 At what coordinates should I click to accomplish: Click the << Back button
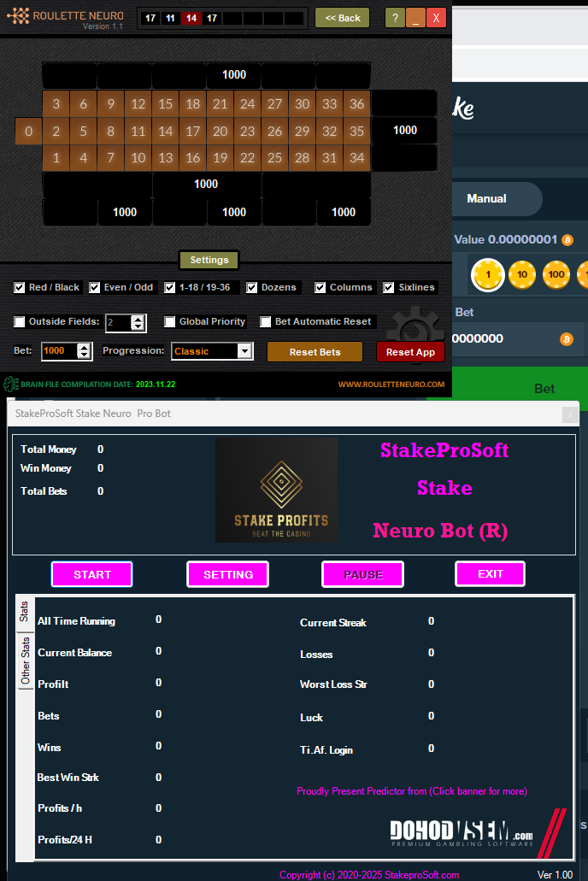click(x=343, y=18)
